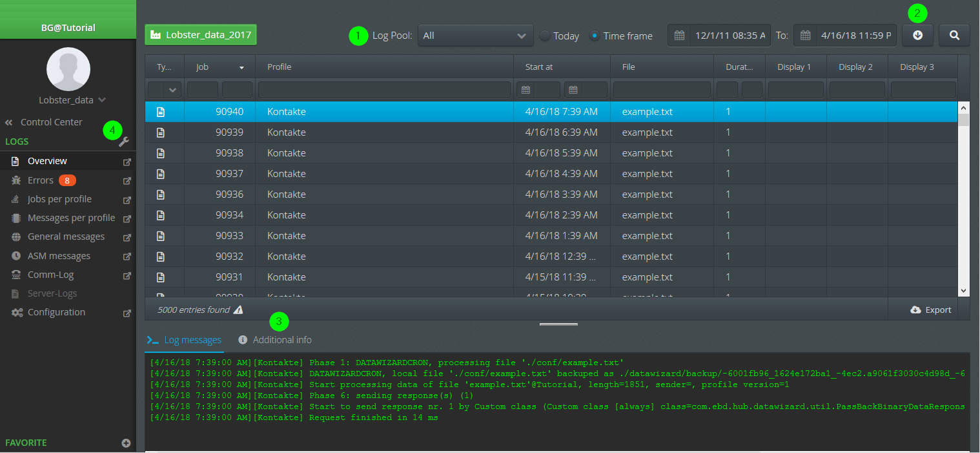Select the row for job 90938
This screenshot has height=453, width=980.
[551, 153]
